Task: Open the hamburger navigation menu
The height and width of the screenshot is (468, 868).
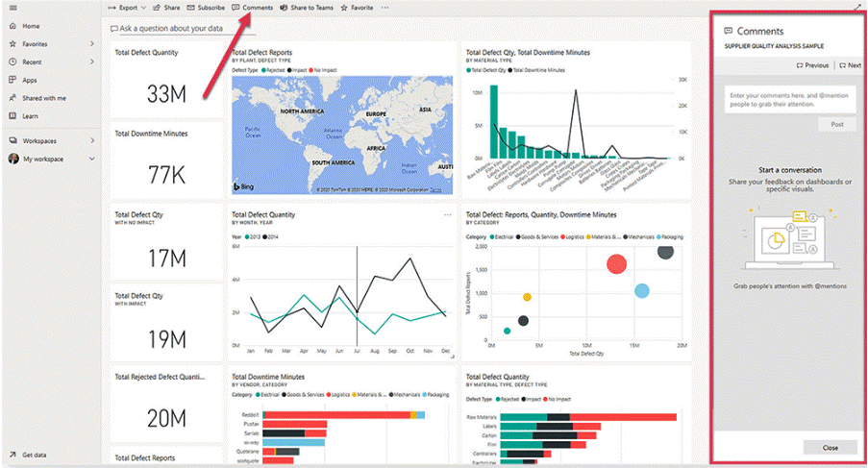Action: pyautogui.click(x=13, y=8)
